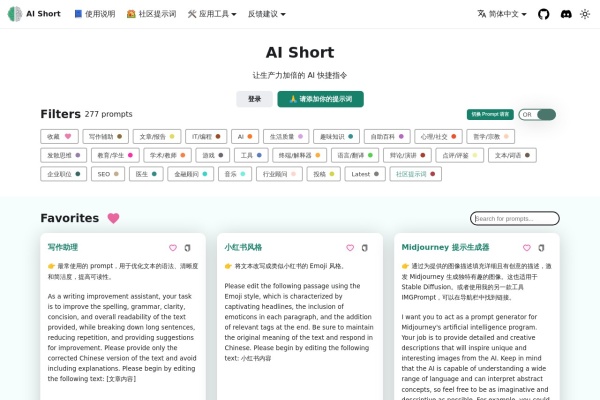Open the Midjourney 提示生成器 title link
Screen dimensions: 600x400
pyautogui.click(x=445, y=247)
